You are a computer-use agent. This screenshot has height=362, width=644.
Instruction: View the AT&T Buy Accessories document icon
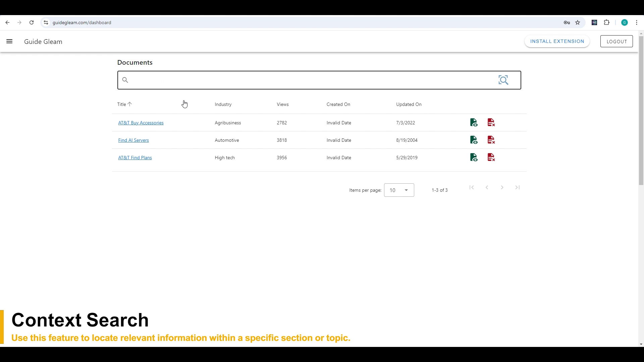474,123
